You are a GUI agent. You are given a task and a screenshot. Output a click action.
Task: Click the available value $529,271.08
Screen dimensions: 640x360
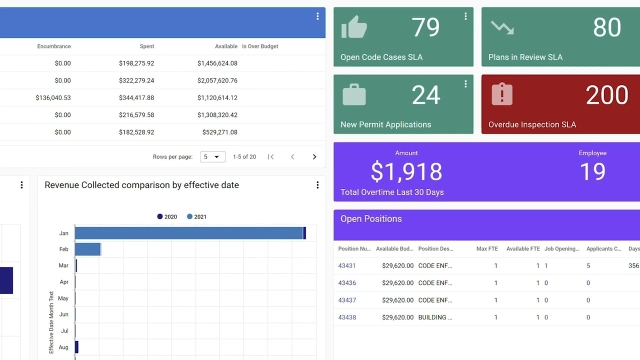(x=220, y=132)
